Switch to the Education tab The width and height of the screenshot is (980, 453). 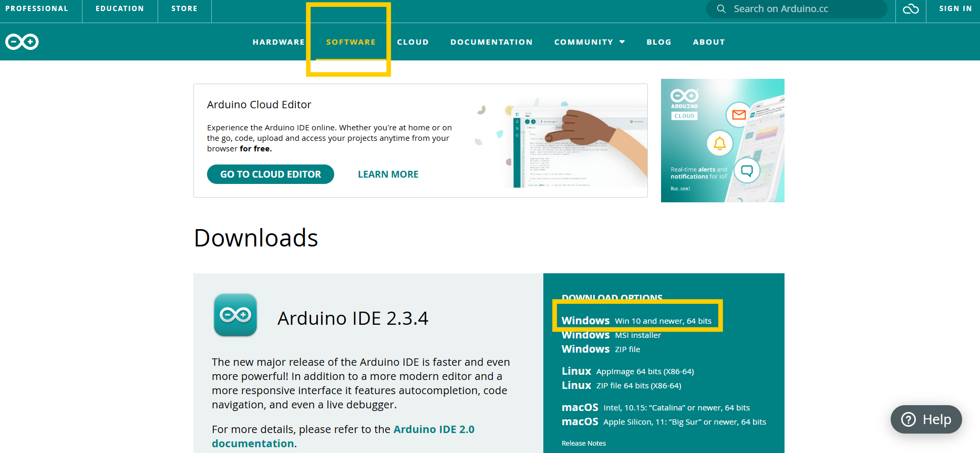tap(120, 9)
